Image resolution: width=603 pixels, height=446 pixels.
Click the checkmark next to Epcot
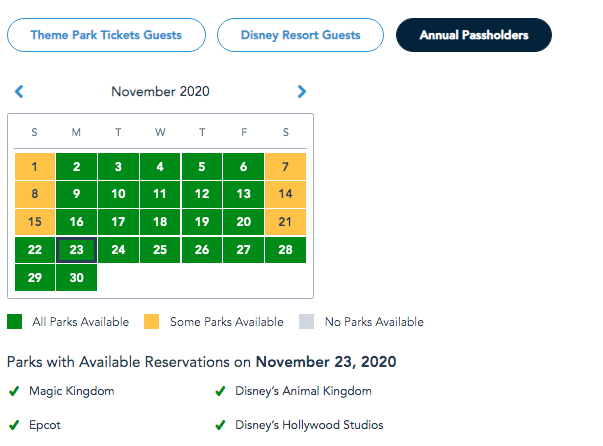tap(14, 425)
